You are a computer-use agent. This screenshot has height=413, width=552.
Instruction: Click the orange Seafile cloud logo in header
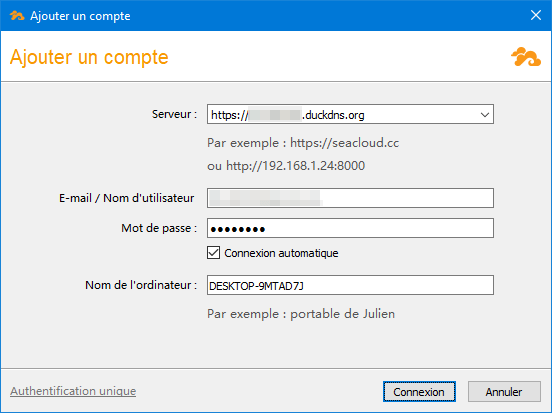[526, 57]
